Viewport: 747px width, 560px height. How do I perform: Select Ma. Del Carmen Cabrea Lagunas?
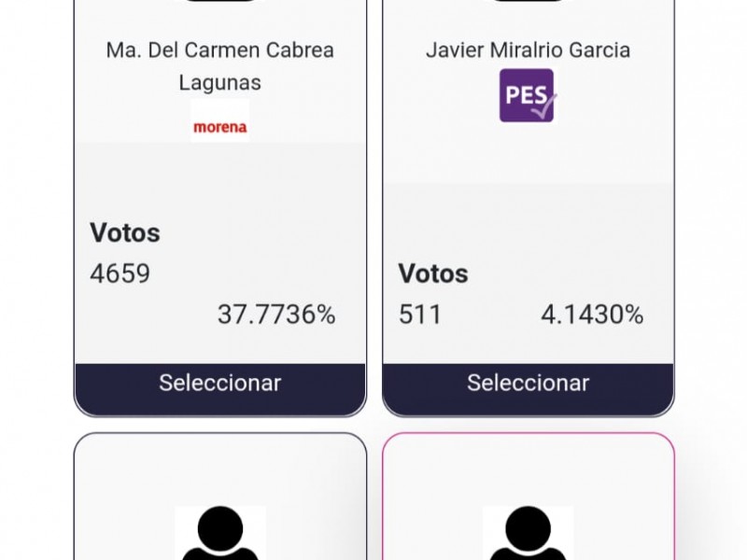coord(220,383)
